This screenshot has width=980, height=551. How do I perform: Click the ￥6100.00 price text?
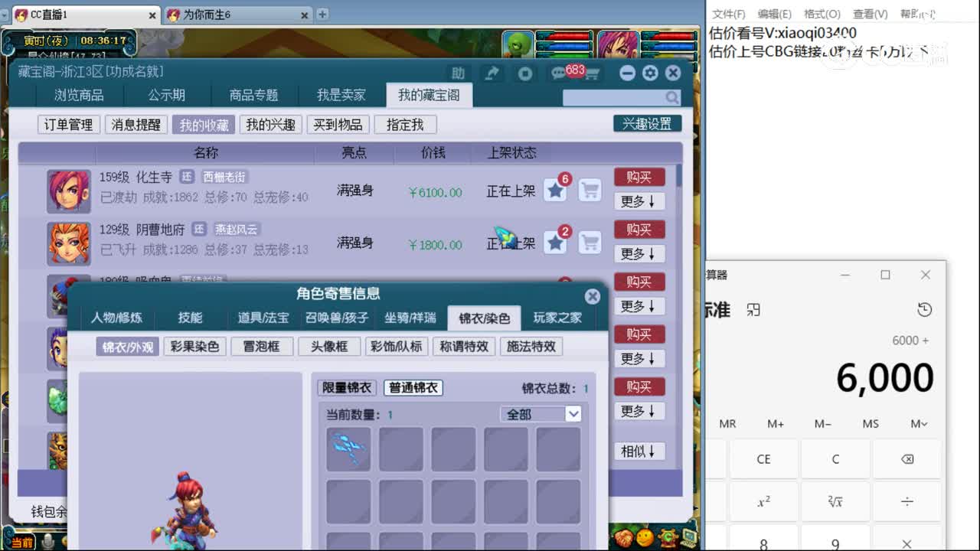434,192
